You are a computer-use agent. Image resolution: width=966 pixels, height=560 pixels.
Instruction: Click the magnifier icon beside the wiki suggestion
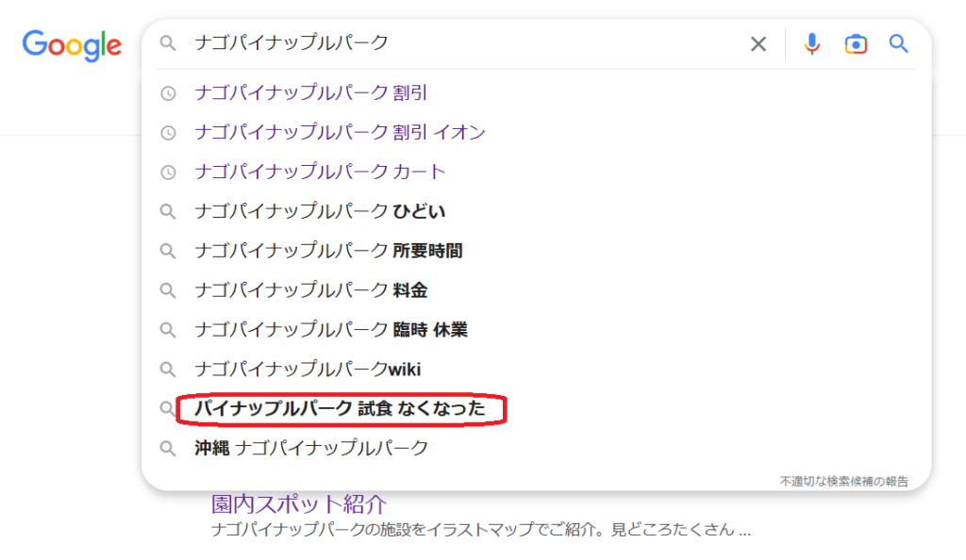pyautogui.click(x=168, y=370)
